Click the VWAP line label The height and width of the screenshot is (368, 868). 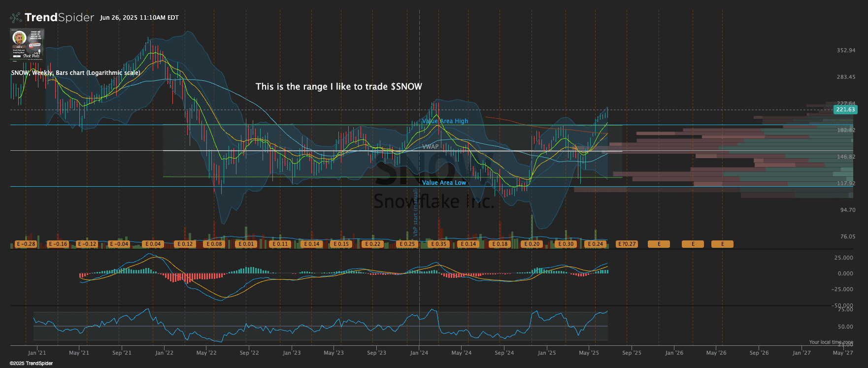coord(430,147)
